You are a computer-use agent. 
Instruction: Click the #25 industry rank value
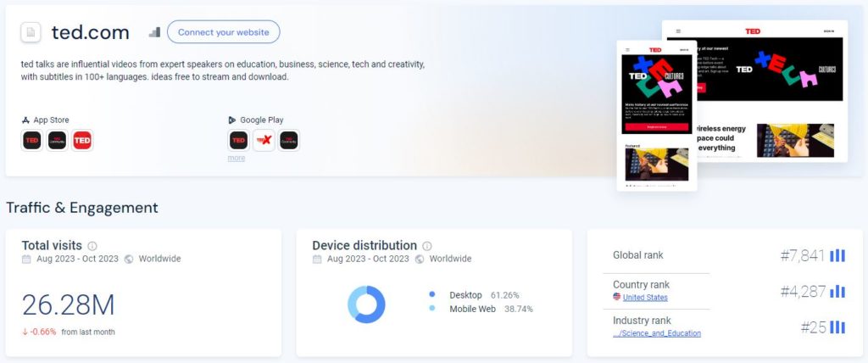813,327
